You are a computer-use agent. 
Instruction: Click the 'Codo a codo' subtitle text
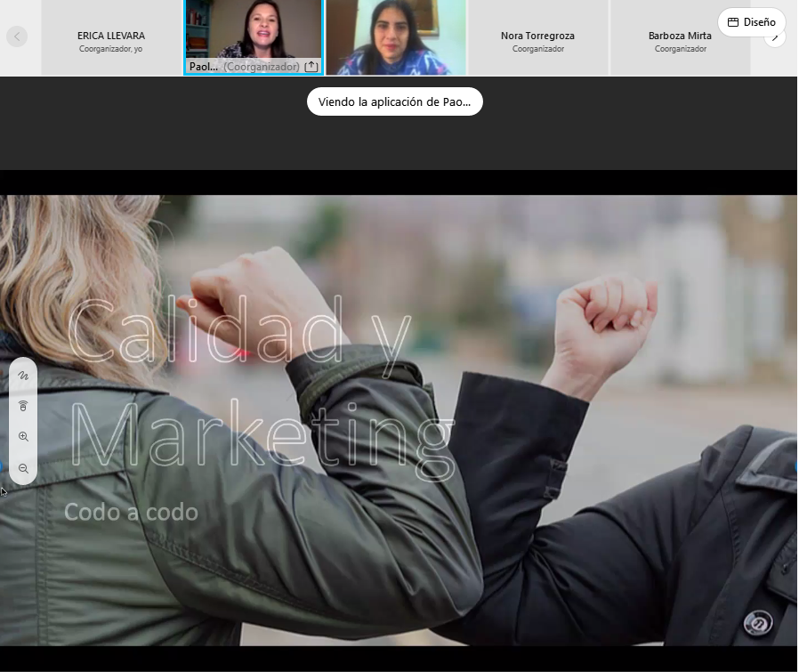click(x=131, y=512)
